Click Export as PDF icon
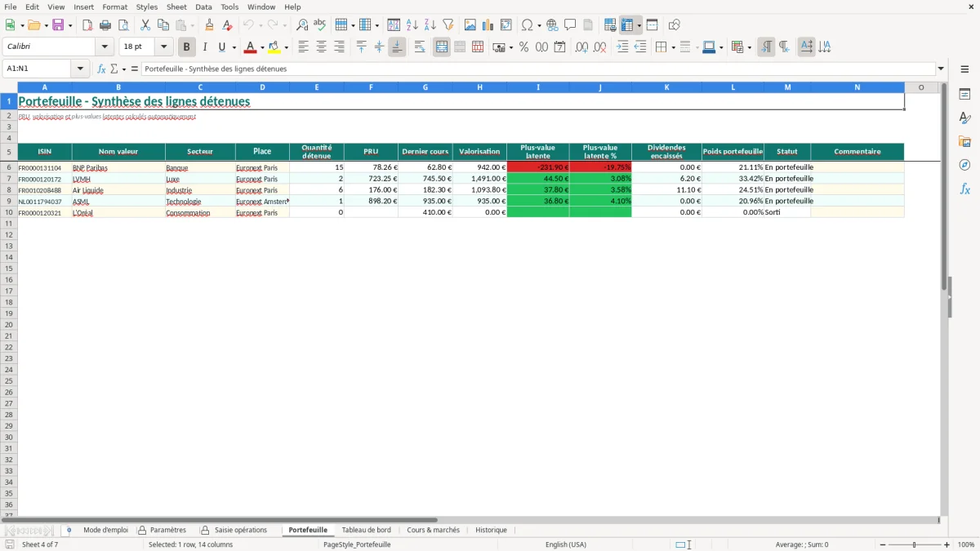980x551 pixels. tap(87, 25)
